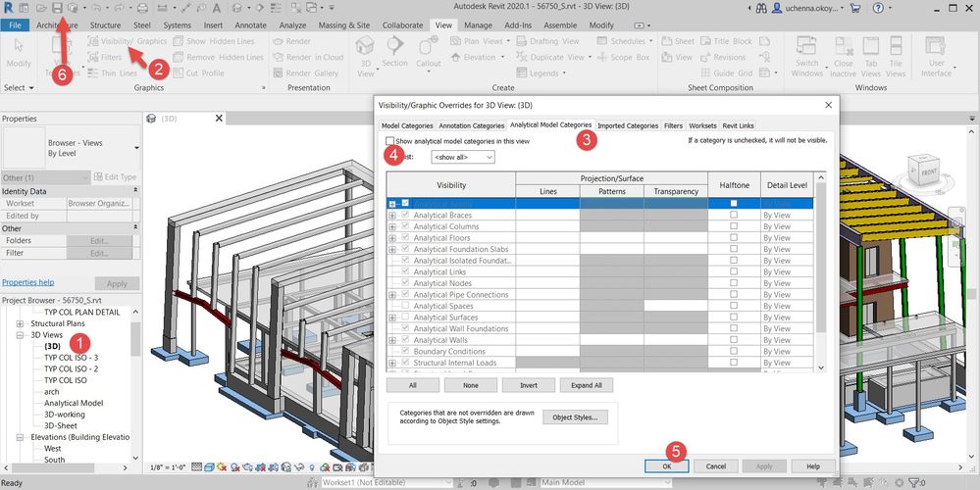
Task: Click the Callout tool
Action: [428, 53]
